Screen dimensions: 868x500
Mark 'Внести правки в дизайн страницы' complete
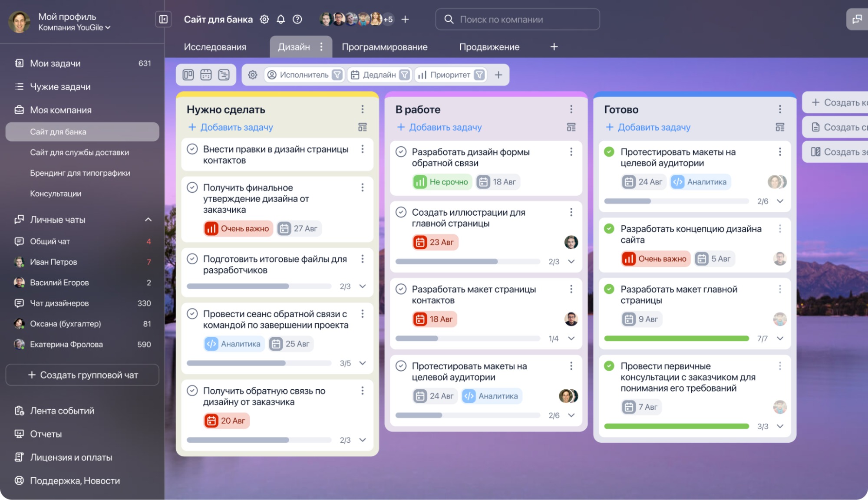[192, 149]
